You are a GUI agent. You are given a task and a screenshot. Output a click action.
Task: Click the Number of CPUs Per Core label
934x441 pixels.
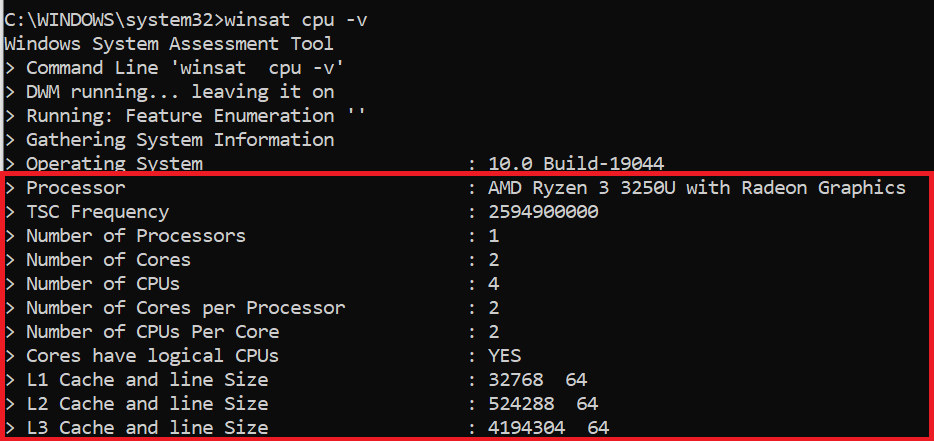click(152, 332)
